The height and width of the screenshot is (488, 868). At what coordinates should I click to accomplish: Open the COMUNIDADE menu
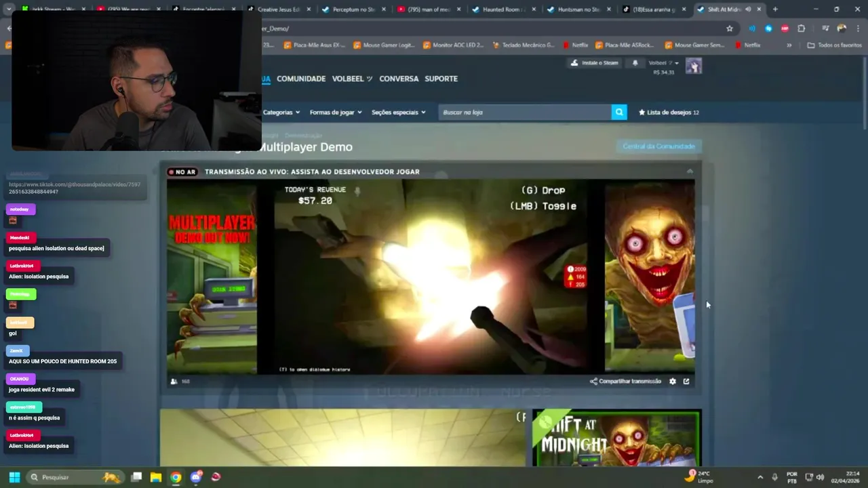[x=301, y=79]
